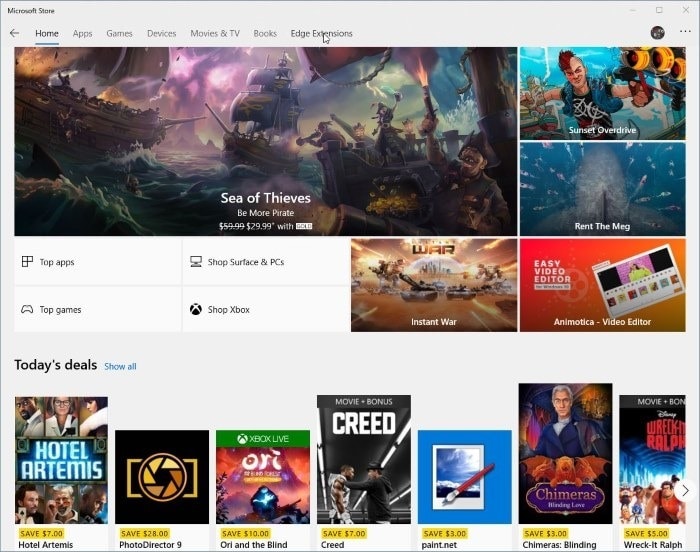
Task: Click the Today's deals heading
Action: click(55, 365)
